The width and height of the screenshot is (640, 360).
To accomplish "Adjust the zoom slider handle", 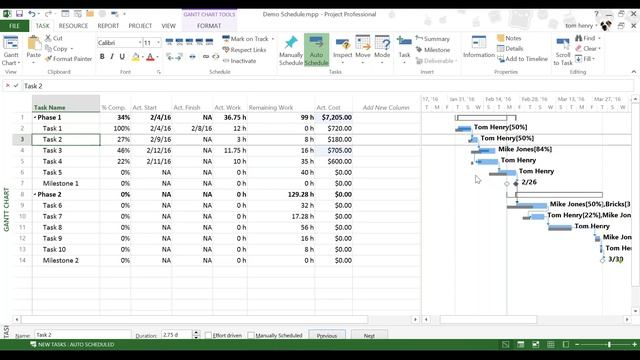I will tap(609, 344).
